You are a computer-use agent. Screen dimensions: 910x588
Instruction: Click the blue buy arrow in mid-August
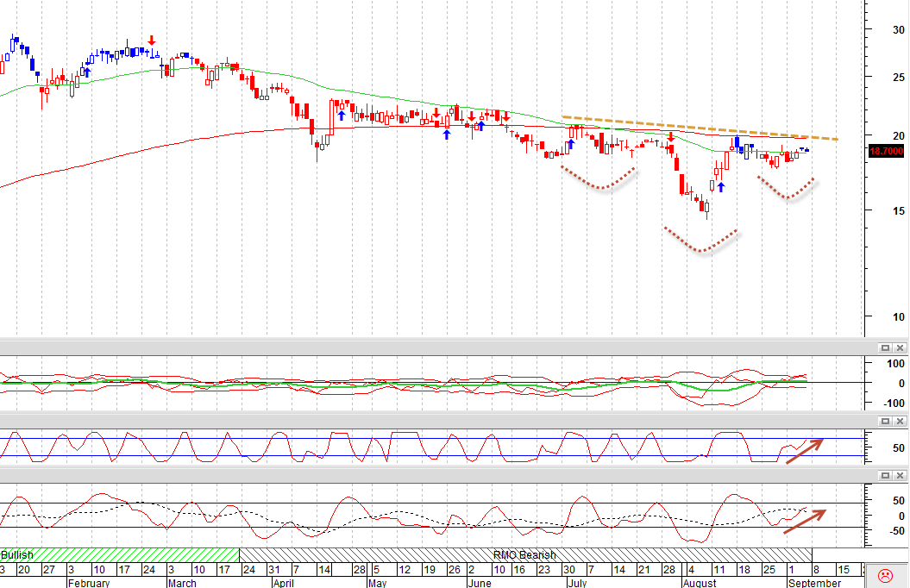tap(721, 187)
